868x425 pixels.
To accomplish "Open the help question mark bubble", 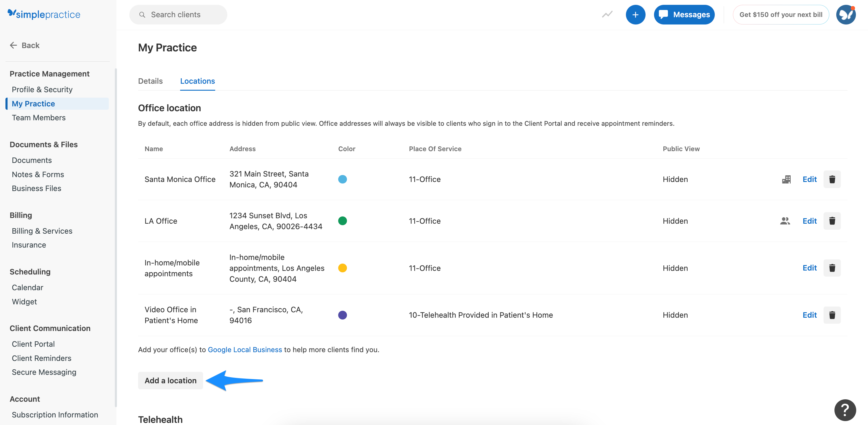I will tap(845, 410).
